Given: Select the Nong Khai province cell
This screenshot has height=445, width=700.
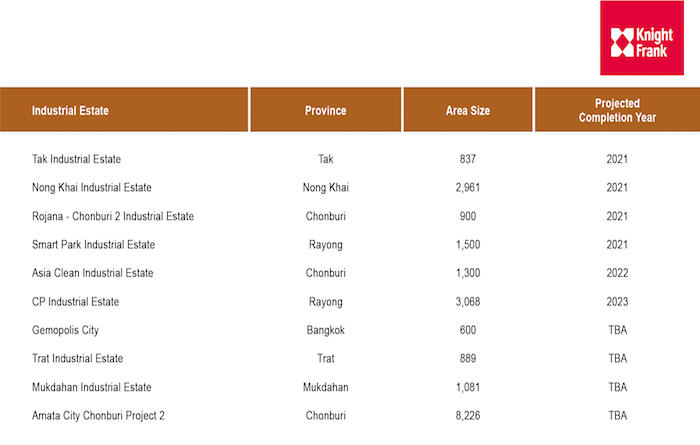Looking at the screenshot, I should click(x=325, y=187).
